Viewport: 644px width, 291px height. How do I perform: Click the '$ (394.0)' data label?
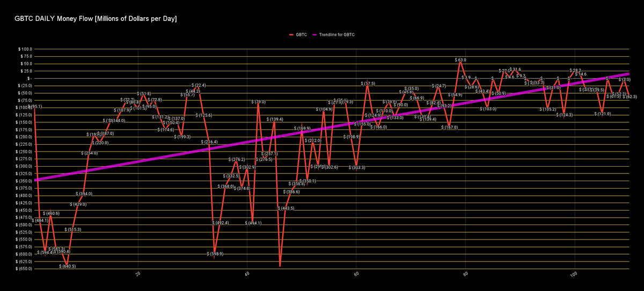pos(84,193)
